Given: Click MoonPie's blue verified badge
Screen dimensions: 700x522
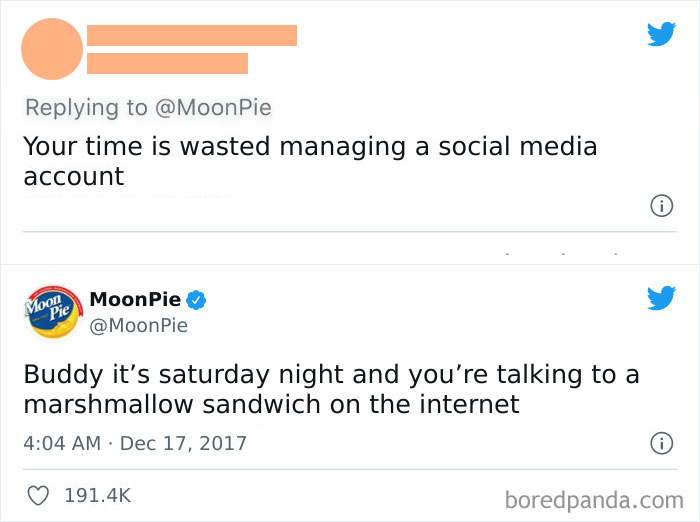Looking at the screenshot, I should pyautogui.click(x=198, y=299).
